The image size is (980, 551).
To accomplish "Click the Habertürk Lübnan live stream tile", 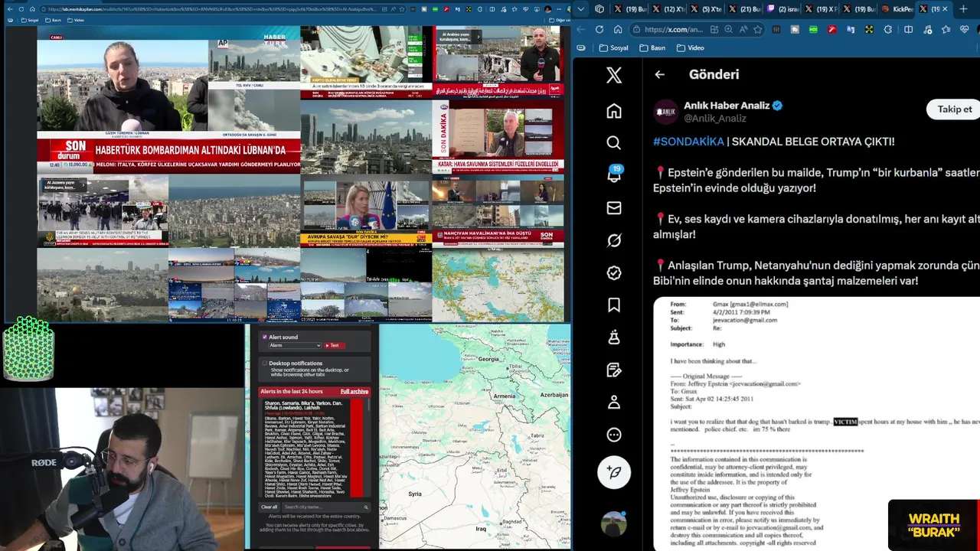I will pos(168,99).
